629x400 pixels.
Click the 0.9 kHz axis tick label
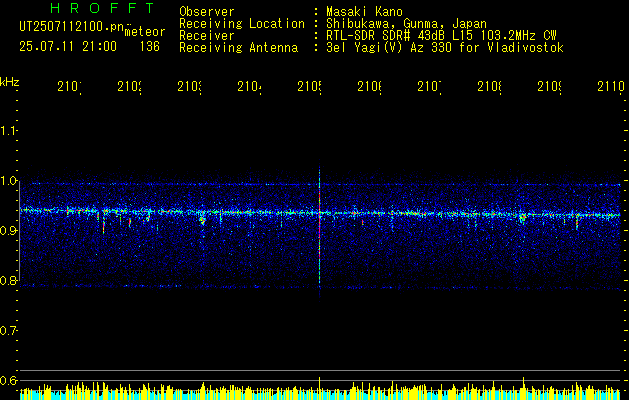tap(8, 231)
